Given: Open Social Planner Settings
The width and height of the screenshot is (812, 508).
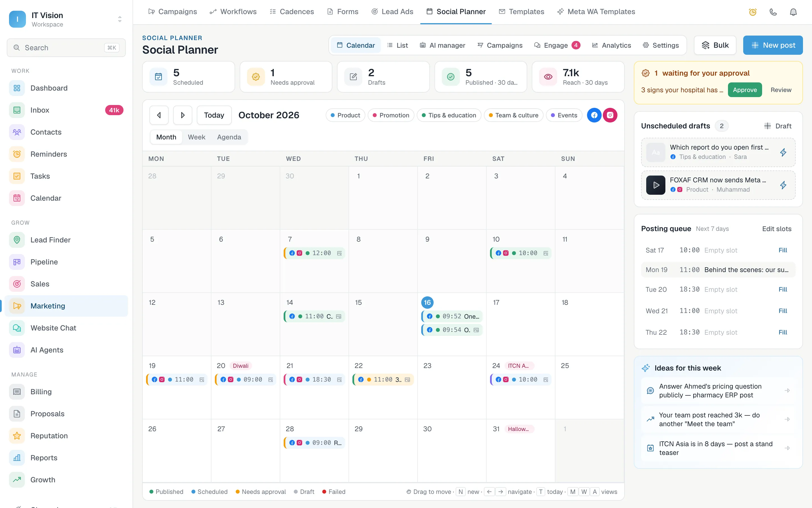Looking at the screenshot, I should 661,45.
